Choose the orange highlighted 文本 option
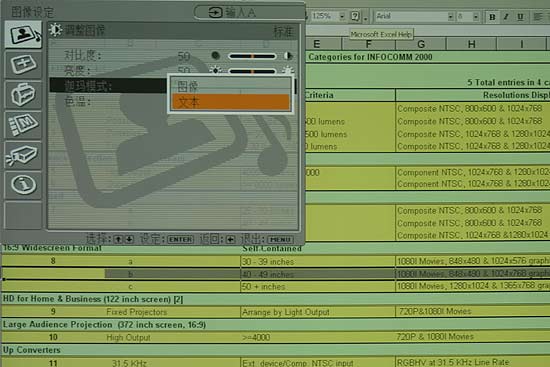 click(231, 102)
